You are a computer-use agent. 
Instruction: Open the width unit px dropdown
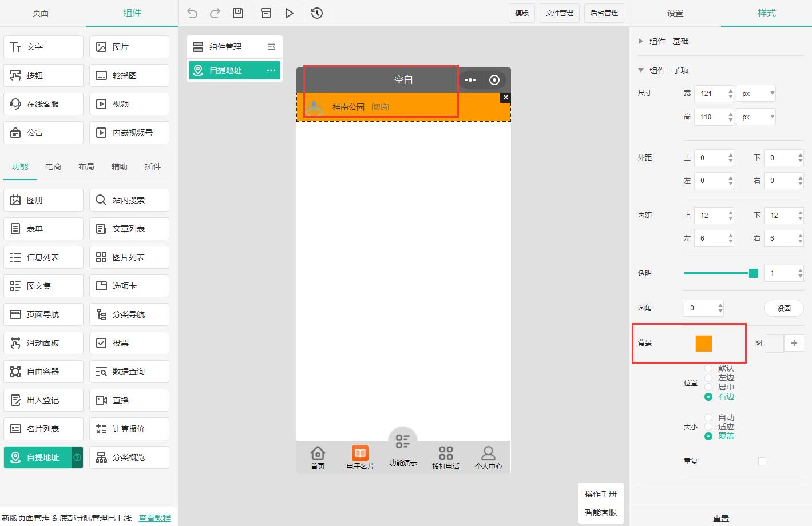tap(755, 94)
